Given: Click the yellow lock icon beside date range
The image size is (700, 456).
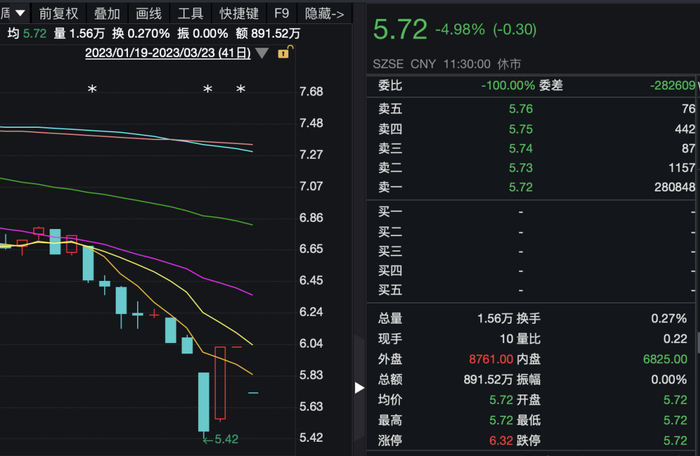Looking at the screenshot, I should click(283, 52).
